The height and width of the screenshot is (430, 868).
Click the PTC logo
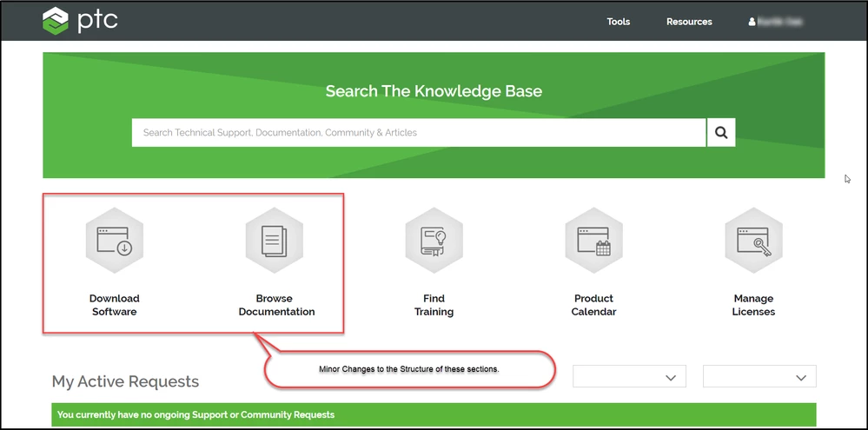[x=80, y=21]
